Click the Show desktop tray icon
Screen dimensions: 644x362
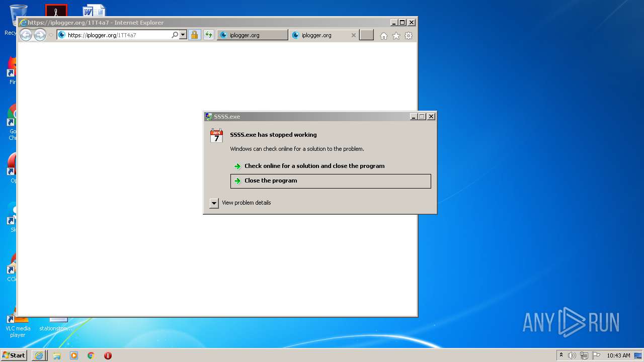pos(638,355)
